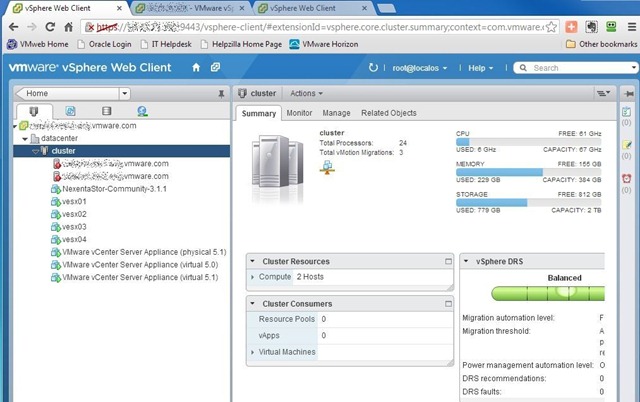Open the Home navigator dropdown

124,93
